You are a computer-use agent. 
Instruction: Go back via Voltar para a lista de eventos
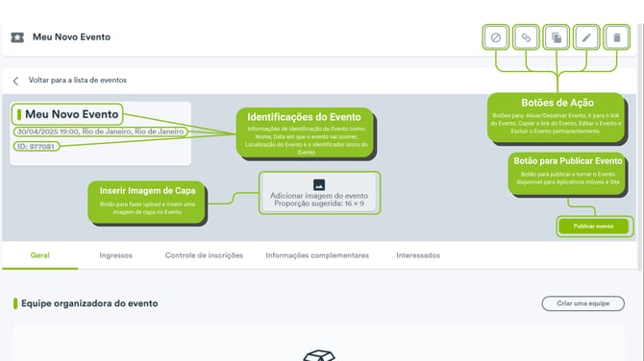point(78,80)
